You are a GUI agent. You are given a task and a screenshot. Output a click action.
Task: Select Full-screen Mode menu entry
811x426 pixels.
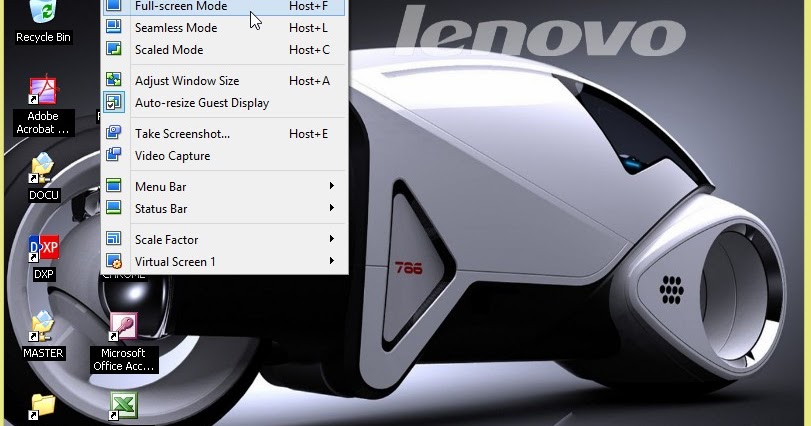click(x=223, y=7)
